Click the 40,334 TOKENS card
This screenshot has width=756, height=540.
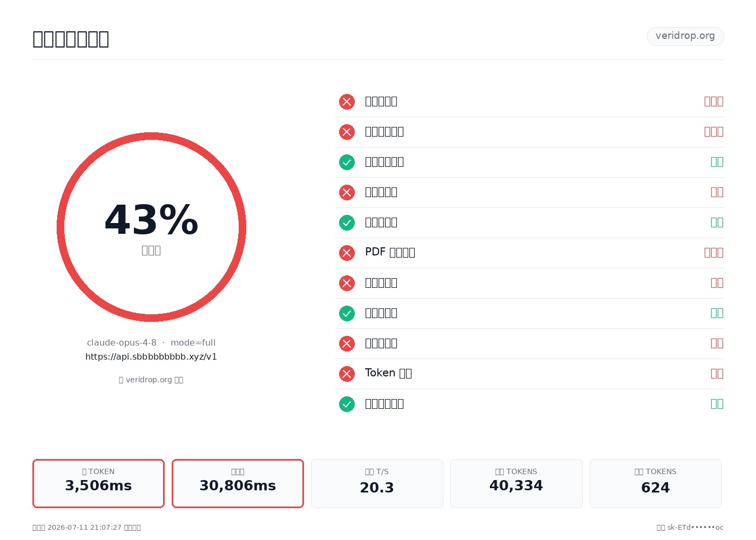pos(516,483)
